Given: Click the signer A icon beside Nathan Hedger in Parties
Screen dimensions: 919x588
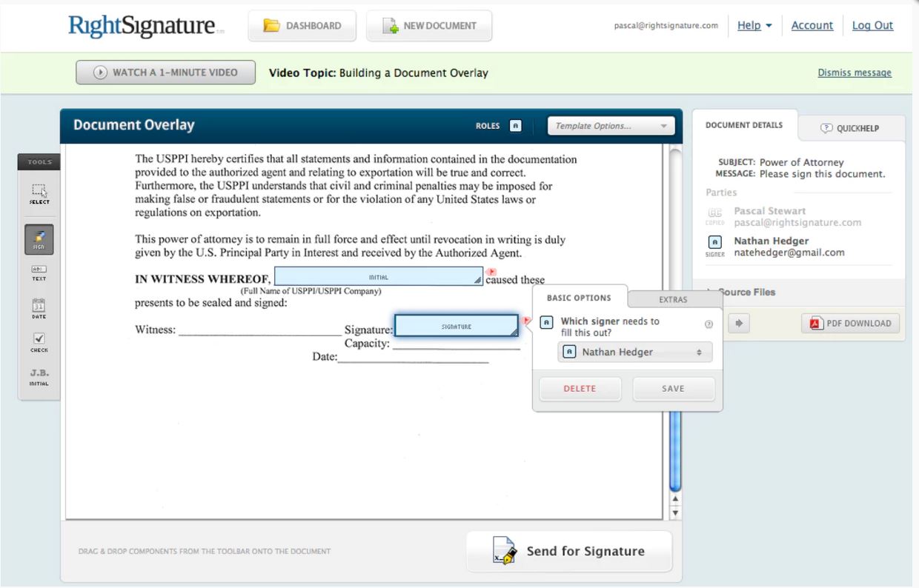Looking at the screenshot, I should pos(714,242).
